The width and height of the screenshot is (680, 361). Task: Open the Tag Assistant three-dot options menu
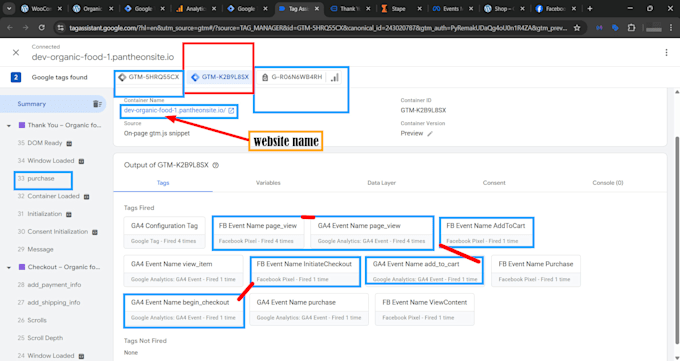666,53
